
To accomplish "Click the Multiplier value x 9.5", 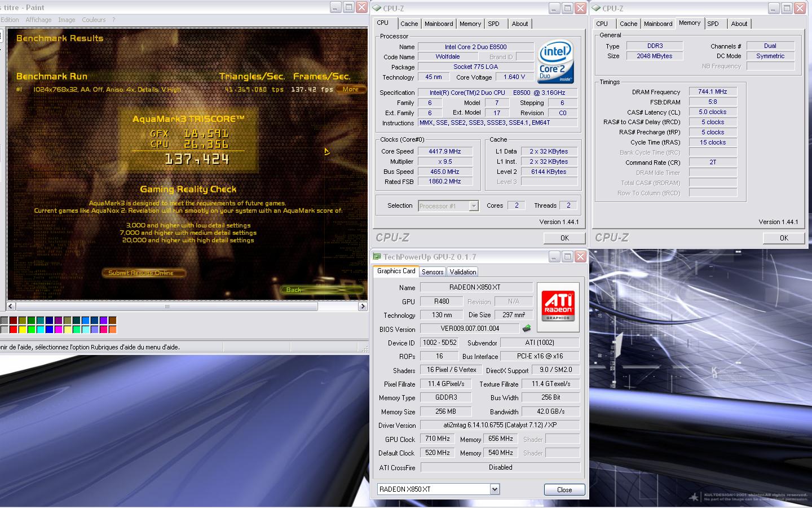I will [x=444, y=161].
